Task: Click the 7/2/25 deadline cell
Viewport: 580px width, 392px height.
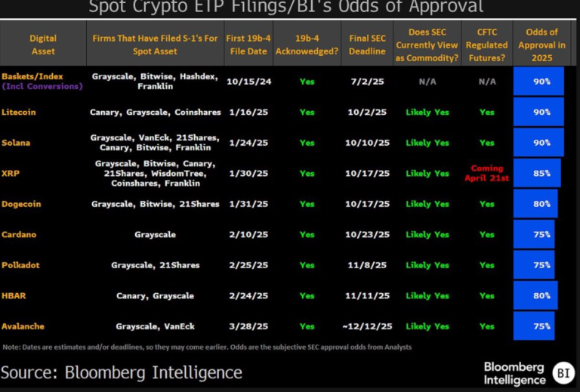Action: click(x=367, y=82)
